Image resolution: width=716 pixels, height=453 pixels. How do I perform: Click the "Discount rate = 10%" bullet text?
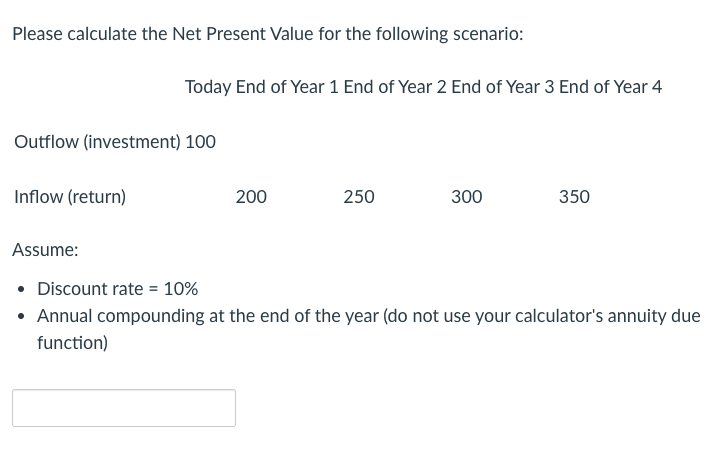pyautogui.click(x=117, y=289)
